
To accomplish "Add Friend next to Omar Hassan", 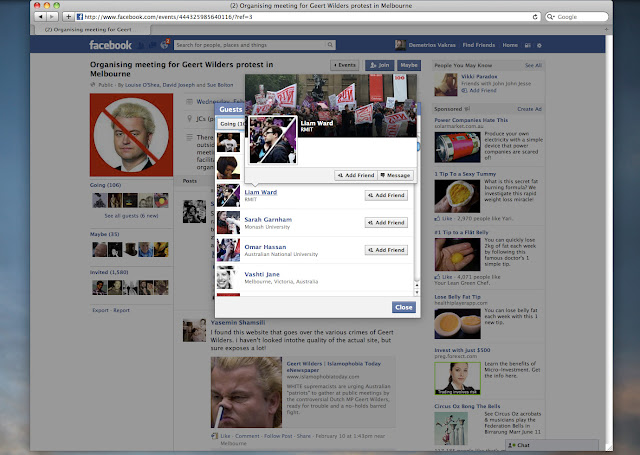I will click(386, 250).
